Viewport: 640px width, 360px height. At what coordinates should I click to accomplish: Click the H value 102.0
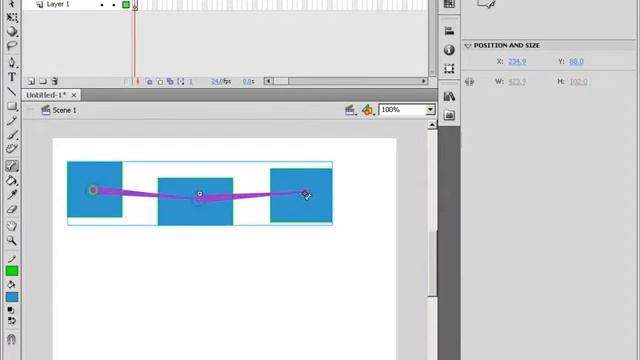pos(578,82)
